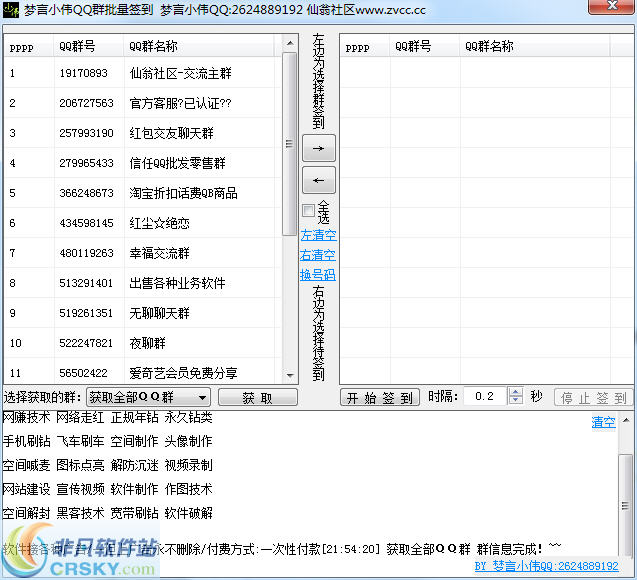Click group number 366248673

coord(86,193)
